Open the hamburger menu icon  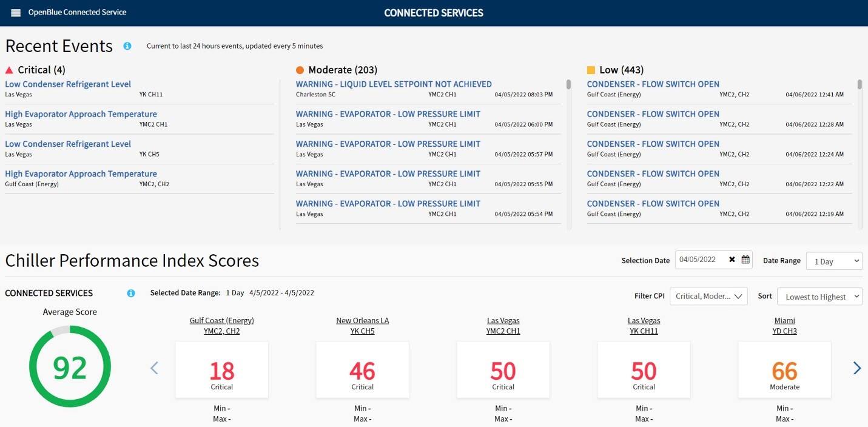pos(16,13)
